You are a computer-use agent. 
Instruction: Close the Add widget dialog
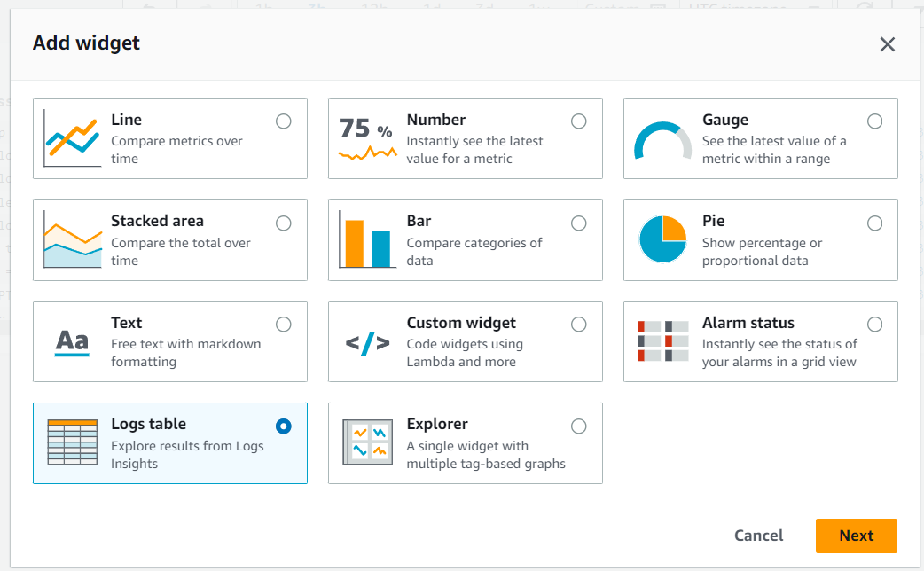[887, 44]
